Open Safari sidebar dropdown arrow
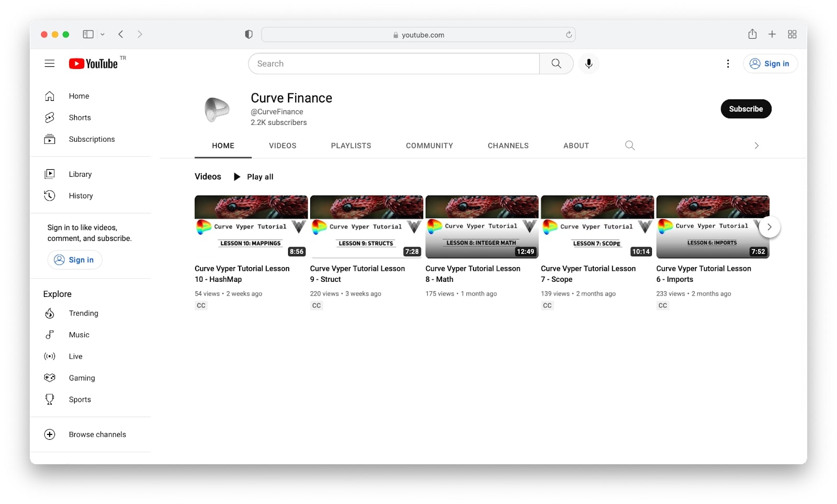 (x=103, y=35)
